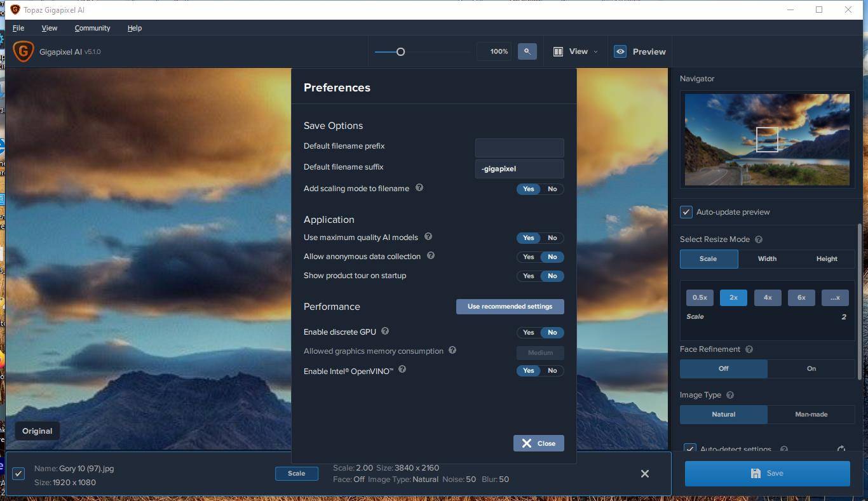Open the View dropdown

tap(576, 51)
